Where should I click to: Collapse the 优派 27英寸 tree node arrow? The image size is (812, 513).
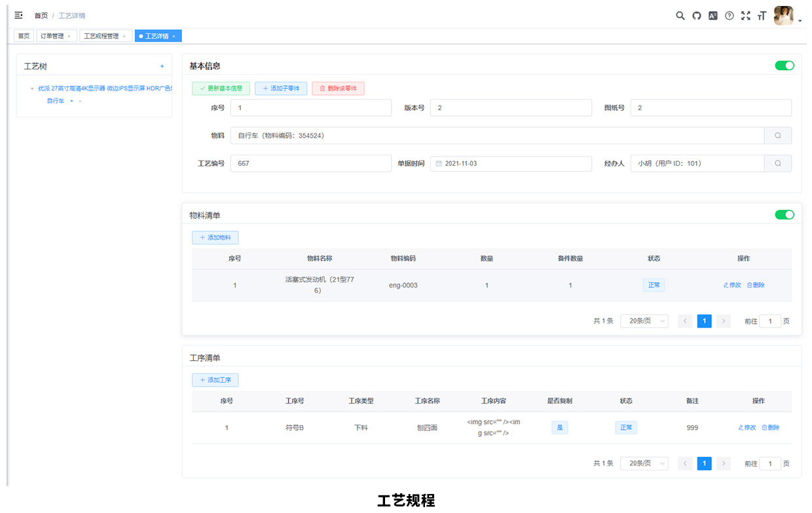[32, 88]
